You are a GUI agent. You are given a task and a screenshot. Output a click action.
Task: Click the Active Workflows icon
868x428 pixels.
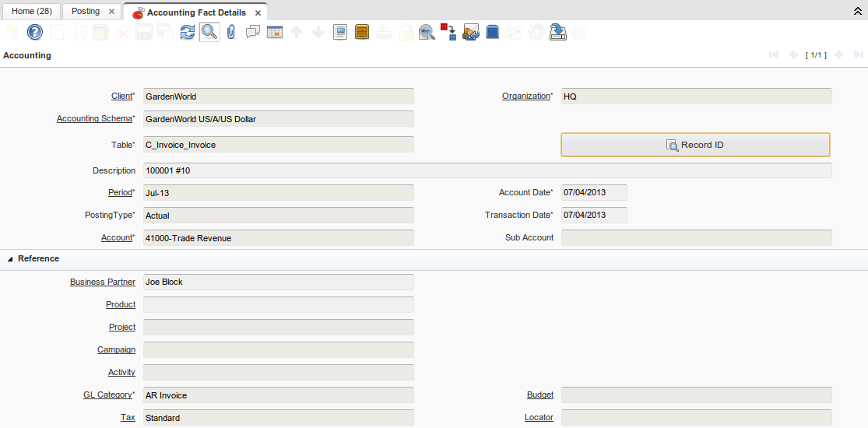pos(448,32)
